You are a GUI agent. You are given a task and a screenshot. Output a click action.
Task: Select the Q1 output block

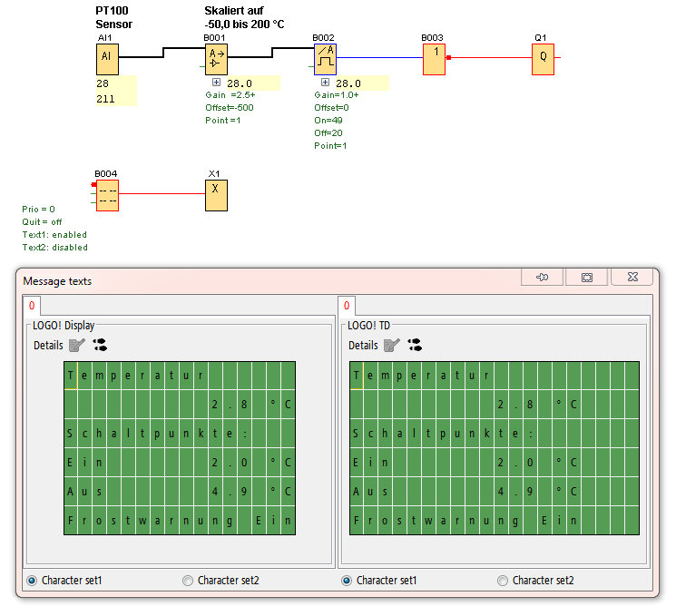[x=543, y=58]
